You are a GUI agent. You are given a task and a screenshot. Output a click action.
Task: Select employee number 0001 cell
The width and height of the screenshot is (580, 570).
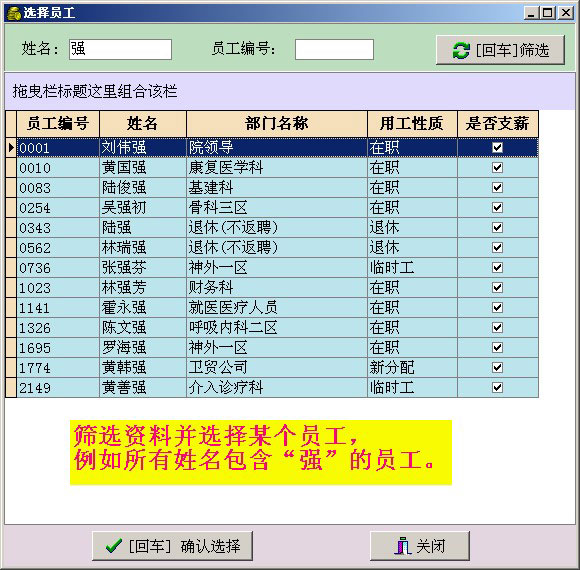(x=58, y=148)
